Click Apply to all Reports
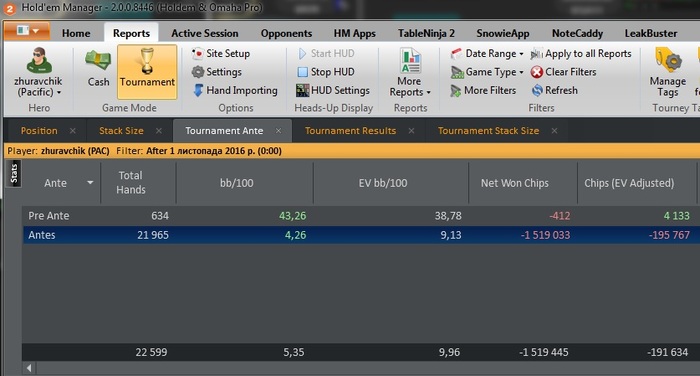This screenshot has height=376, width=700. (x=581, y=54)
